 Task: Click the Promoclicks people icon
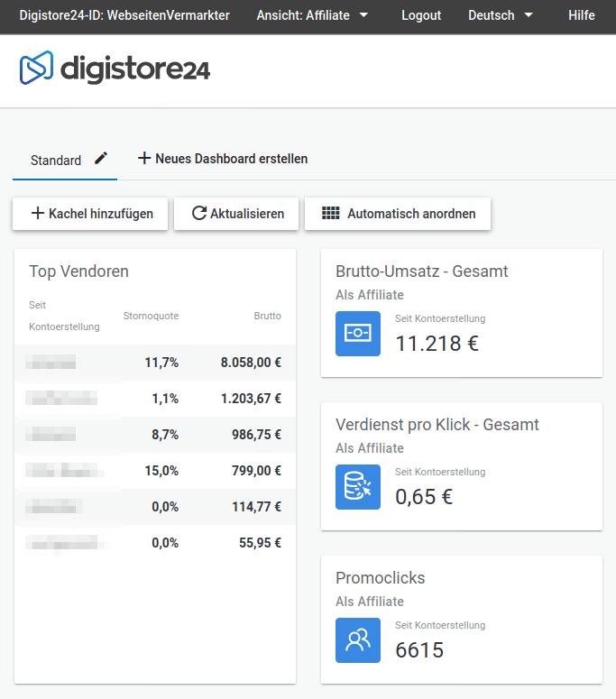pos(358,640)
